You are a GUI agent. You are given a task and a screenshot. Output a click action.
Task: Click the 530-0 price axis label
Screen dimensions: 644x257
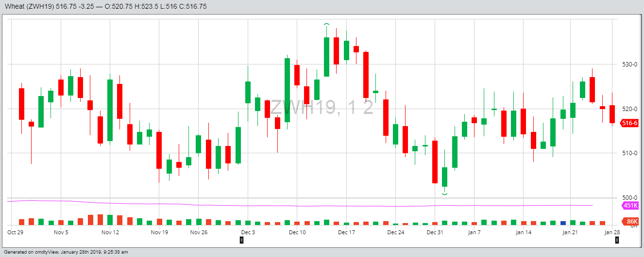click(x=628, y=64)
